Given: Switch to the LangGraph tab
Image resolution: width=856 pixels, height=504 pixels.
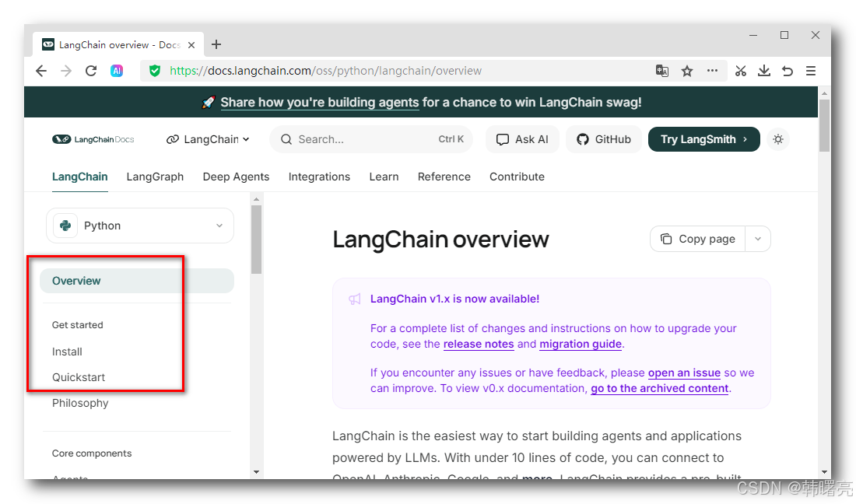Looking at the screenshot, I should 155,177.
